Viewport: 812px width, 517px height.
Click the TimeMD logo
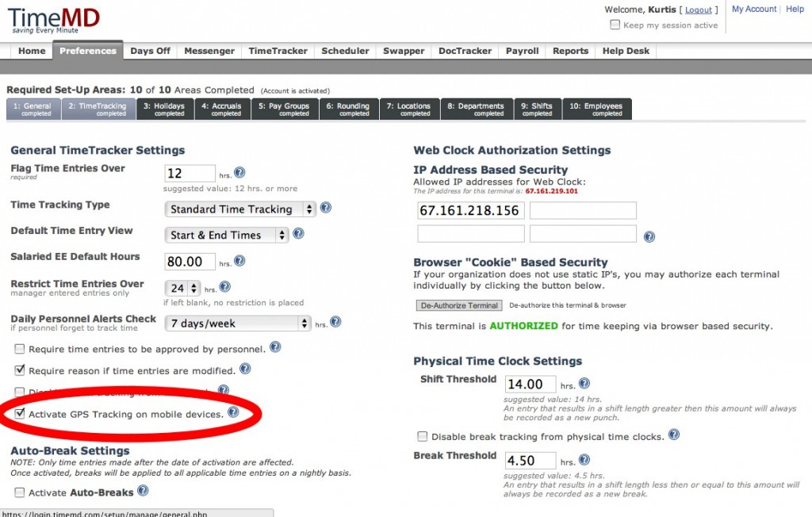pos(53,21)
